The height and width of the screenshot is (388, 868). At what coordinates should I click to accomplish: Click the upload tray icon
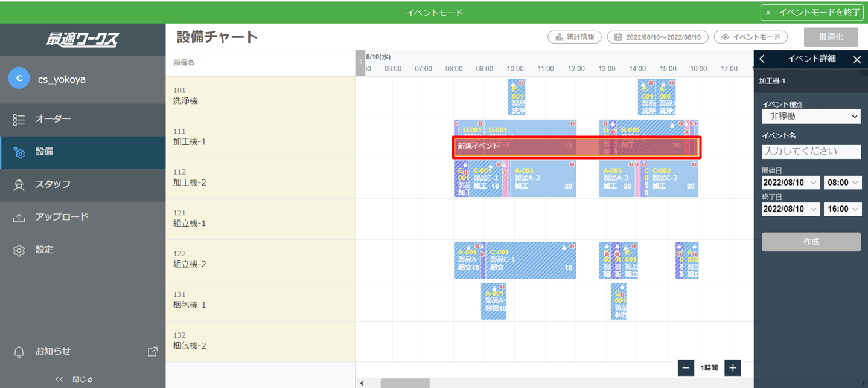[x=19, y=218]
